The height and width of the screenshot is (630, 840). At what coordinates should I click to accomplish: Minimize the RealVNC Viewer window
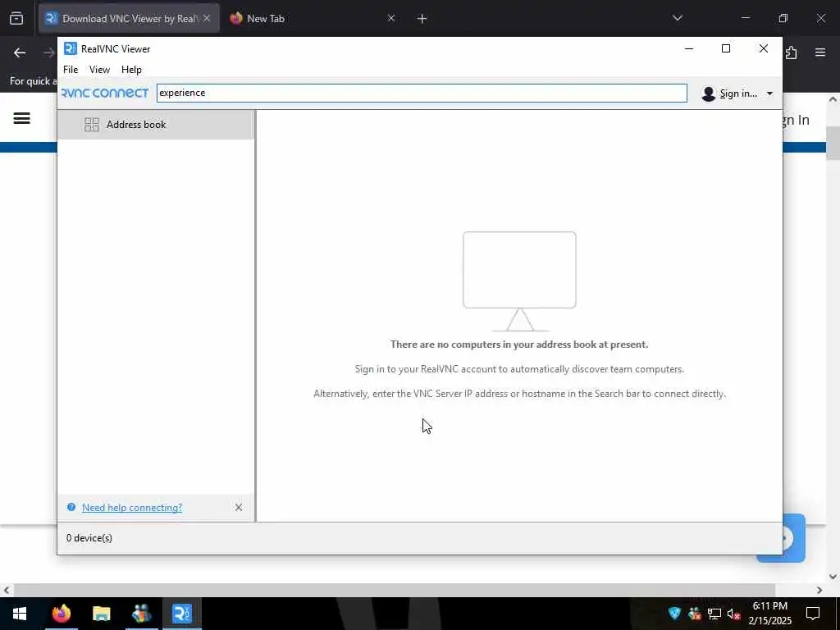click(689, 48)
